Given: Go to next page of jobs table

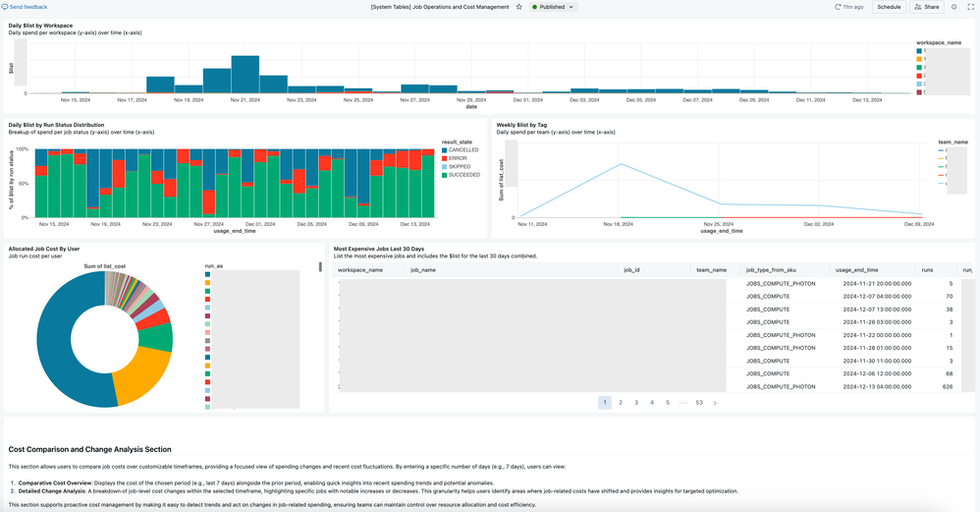Looking at the screenshot, I should coord(715,403).
